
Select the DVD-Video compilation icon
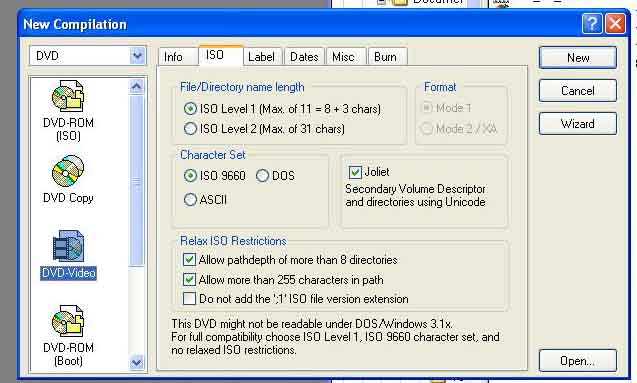coord(68,246)
